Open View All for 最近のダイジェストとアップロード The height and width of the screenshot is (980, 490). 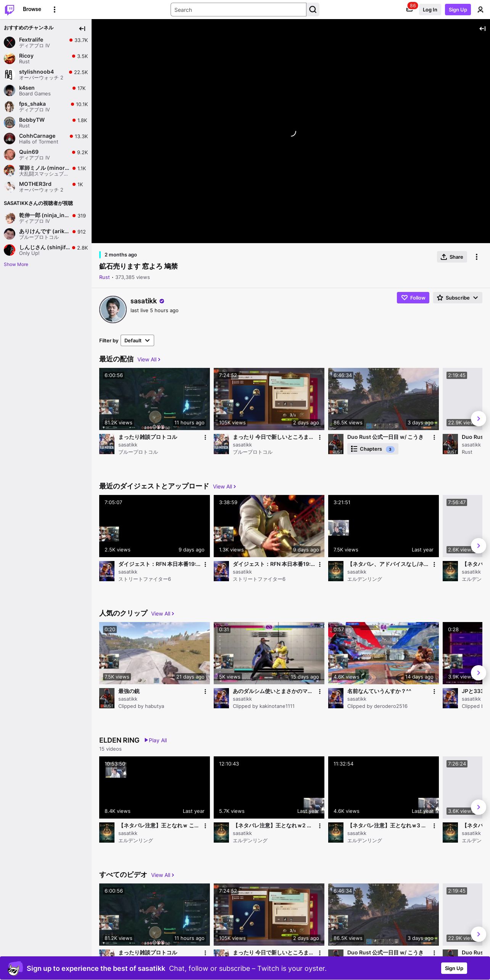click(224, 487)
